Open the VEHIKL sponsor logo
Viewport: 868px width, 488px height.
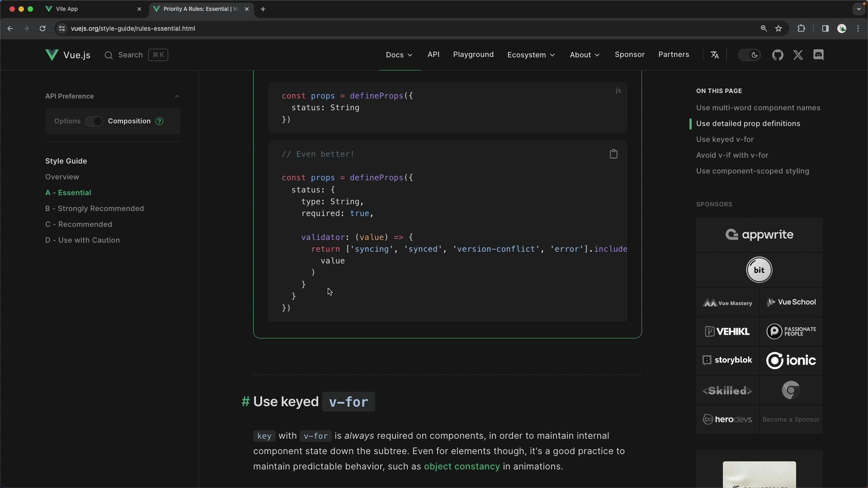coord(727,332)
